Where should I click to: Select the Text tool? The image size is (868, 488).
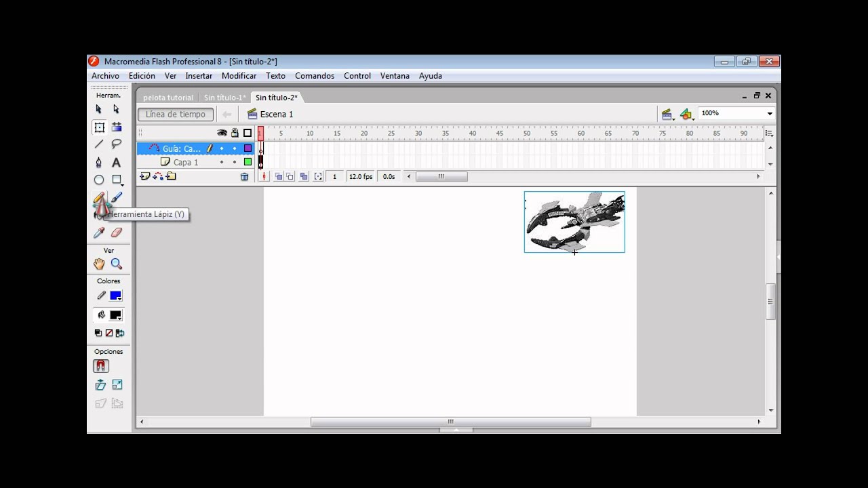[116, 162]
